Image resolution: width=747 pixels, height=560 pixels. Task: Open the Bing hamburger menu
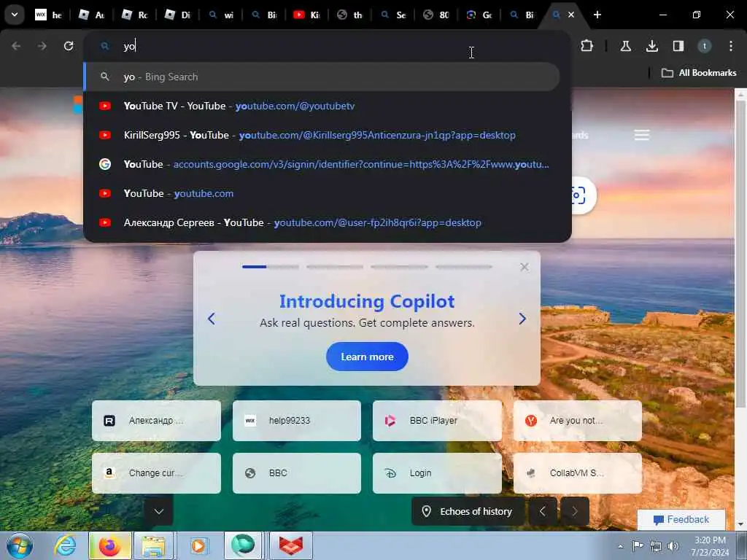pos(642,135)
